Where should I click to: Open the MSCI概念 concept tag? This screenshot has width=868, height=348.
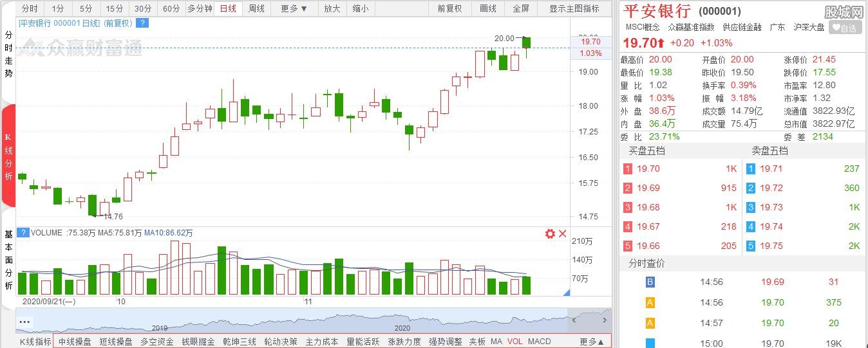point(643,27)
